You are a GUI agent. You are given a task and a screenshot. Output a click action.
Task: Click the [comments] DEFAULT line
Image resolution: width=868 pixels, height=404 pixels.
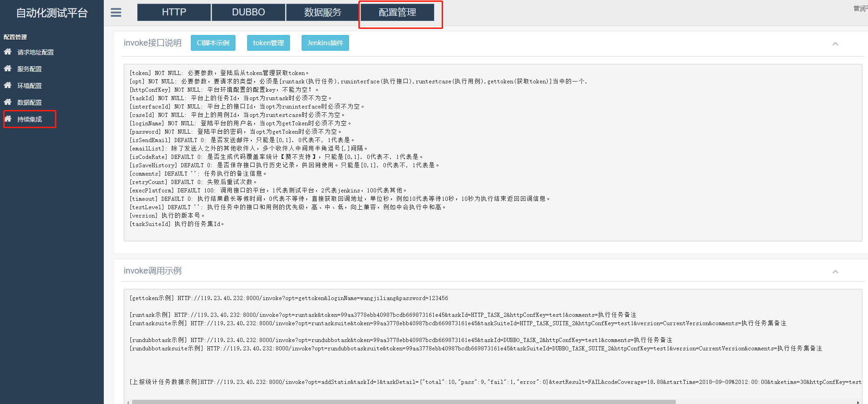[198, 174]
